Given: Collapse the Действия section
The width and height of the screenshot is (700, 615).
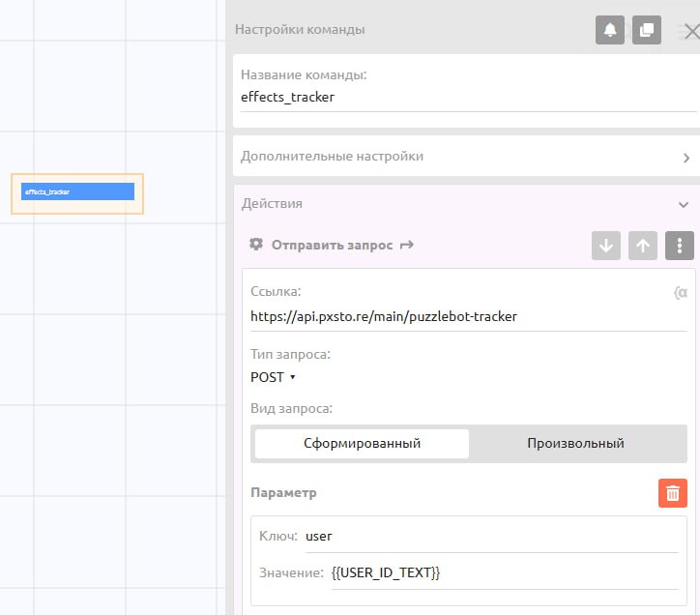Looking at the screenshot, I should point(684,205).
